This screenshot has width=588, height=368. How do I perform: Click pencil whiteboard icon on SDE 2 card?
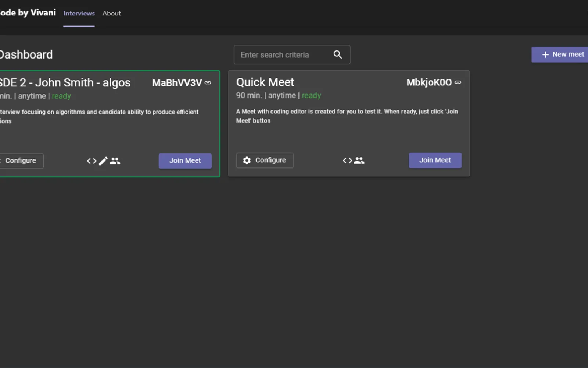click(103, 161)
